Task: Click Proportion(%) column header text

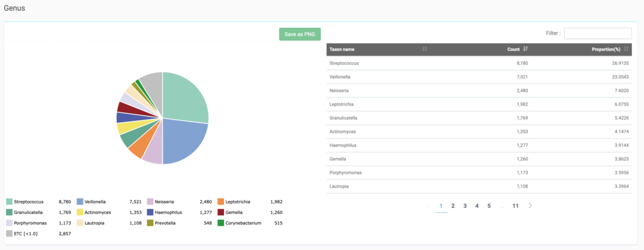Action: [x=606, y=49]
